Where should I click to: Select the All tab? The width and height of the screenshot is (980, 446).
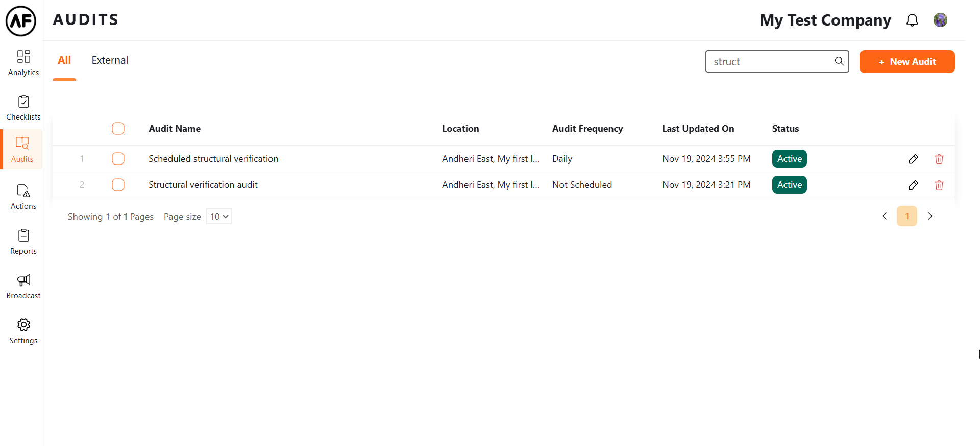coord(64,60)
